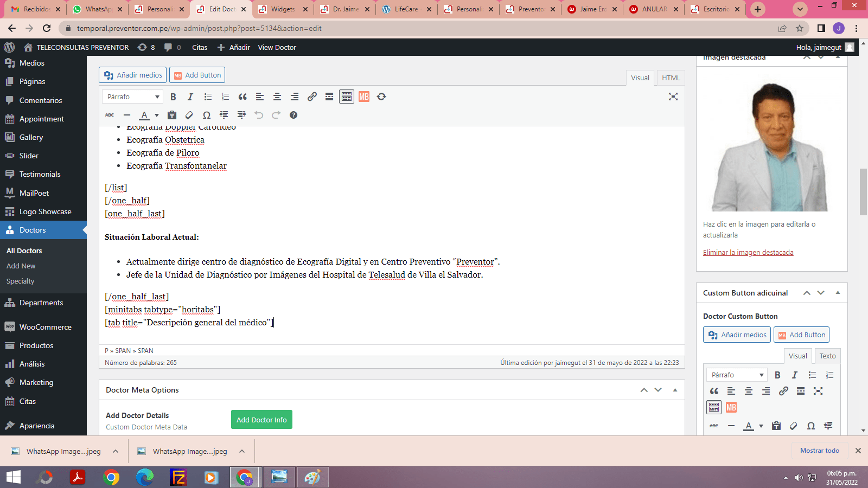Screen dimensions: 868x488
Task: Click undo in main editor toolbar
Action: [x=259, y=115]
